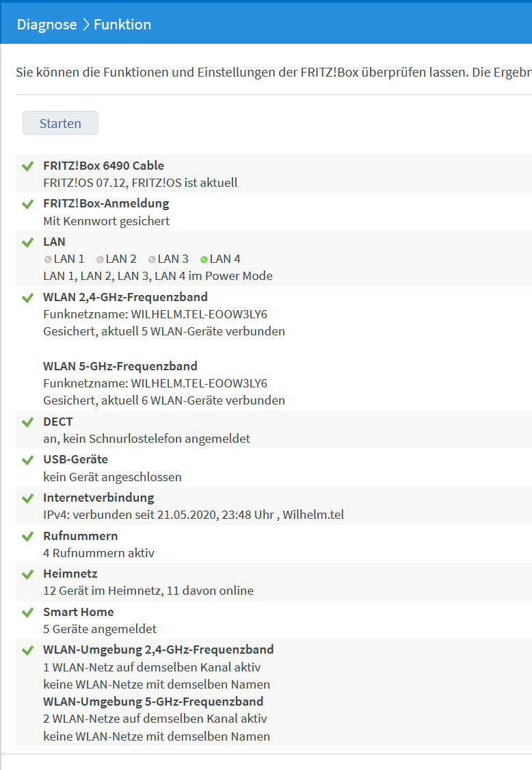This screenshot has height=770, width=532.
Task: Select WLAN-Umgebung 5-GHz-Frequenzband heading
Action: tap(153, 702)
